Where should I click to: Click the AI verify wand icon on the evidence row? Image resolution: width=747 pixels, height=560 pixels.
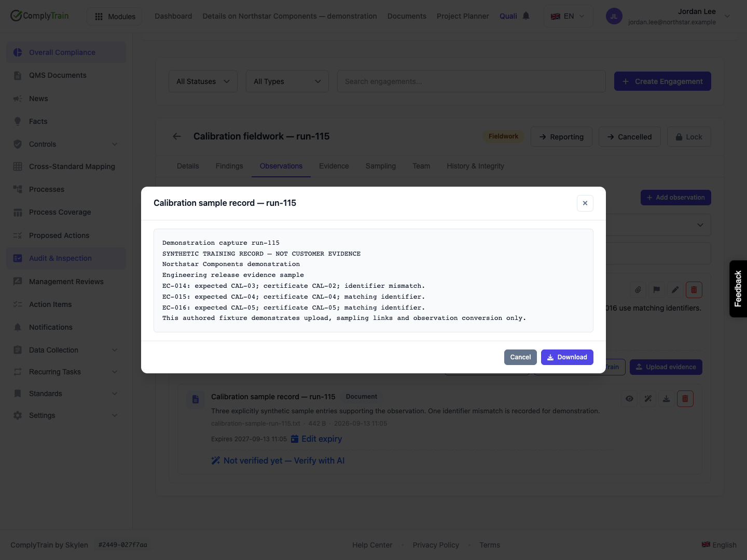tap(648, 399)
